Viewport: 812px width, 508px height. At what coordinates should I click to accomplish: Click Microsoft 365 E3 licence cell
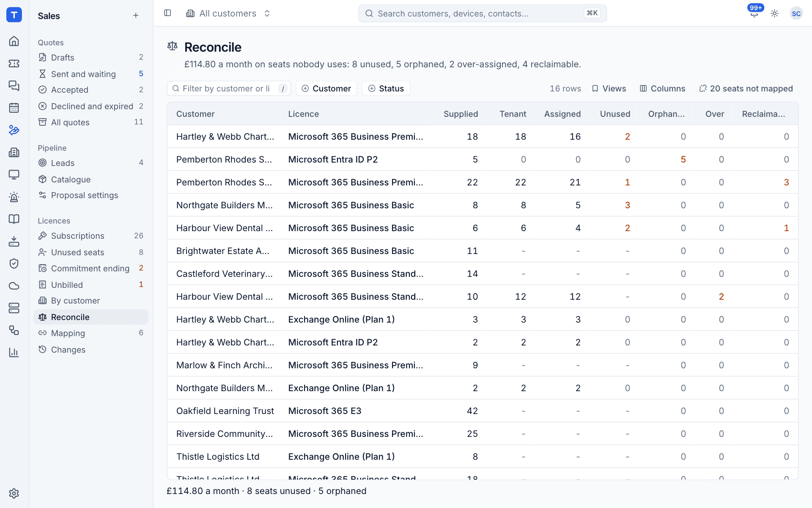(324, 411)
